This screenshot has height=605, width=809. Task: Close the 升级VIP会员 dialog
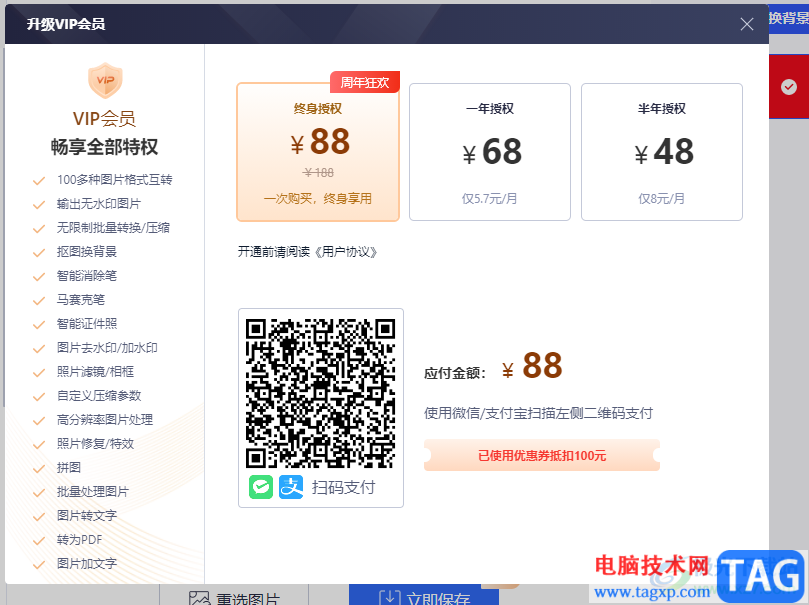(x=747, y=24)
